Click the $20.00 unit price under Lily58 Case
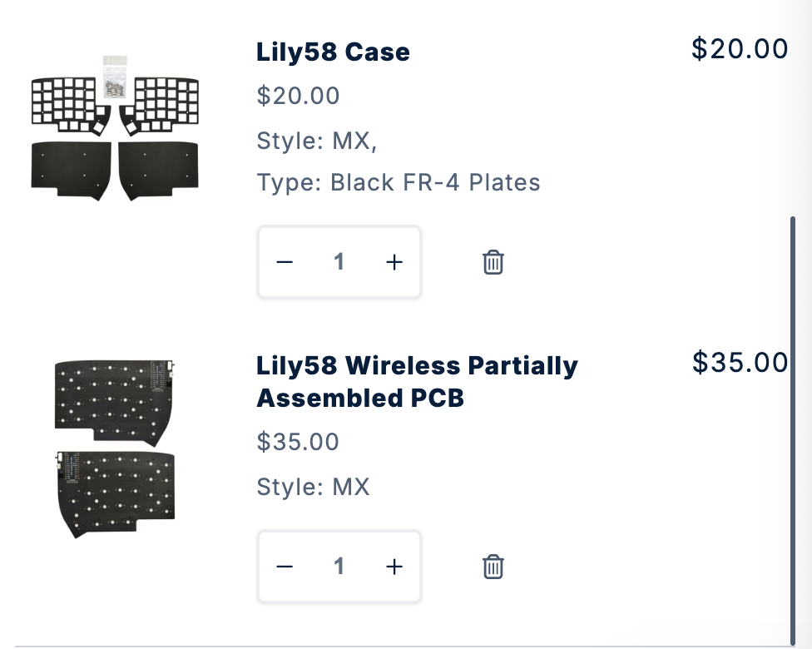 point(298,97)
